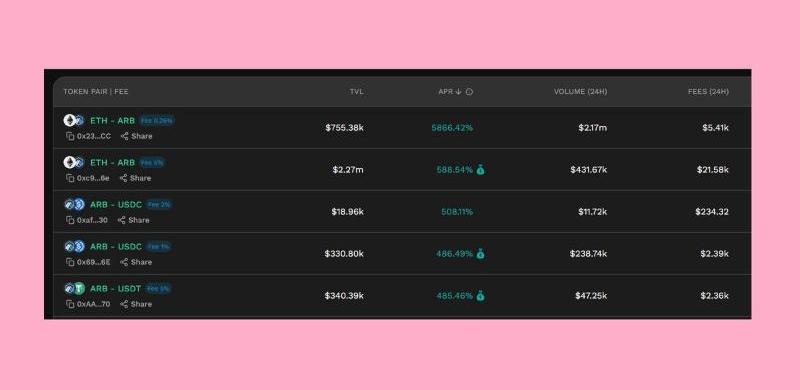Screen dimensions: 800x390
Task: Sort by APR using the arrow
Action: coord(458,92)
